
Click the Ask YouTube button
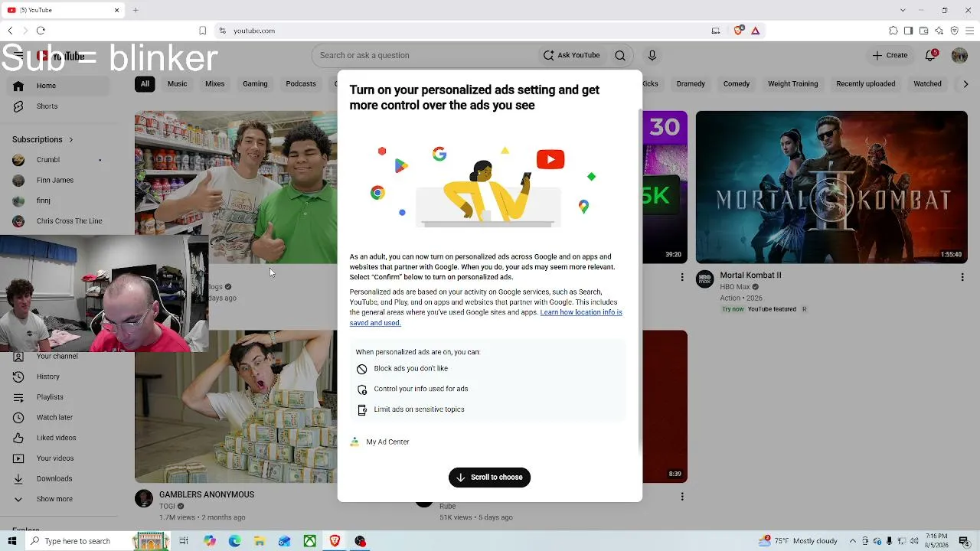(x=572, y=55)
